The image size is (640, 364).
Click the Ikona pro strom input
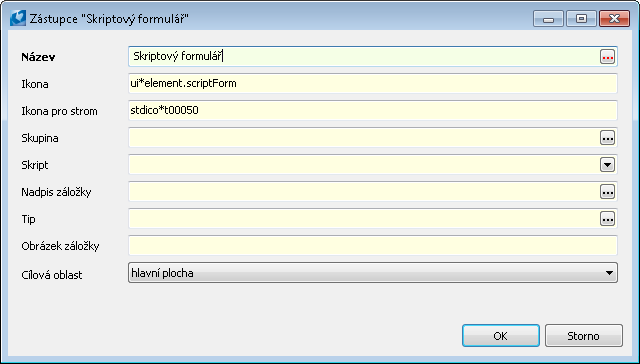pos(373,111)
